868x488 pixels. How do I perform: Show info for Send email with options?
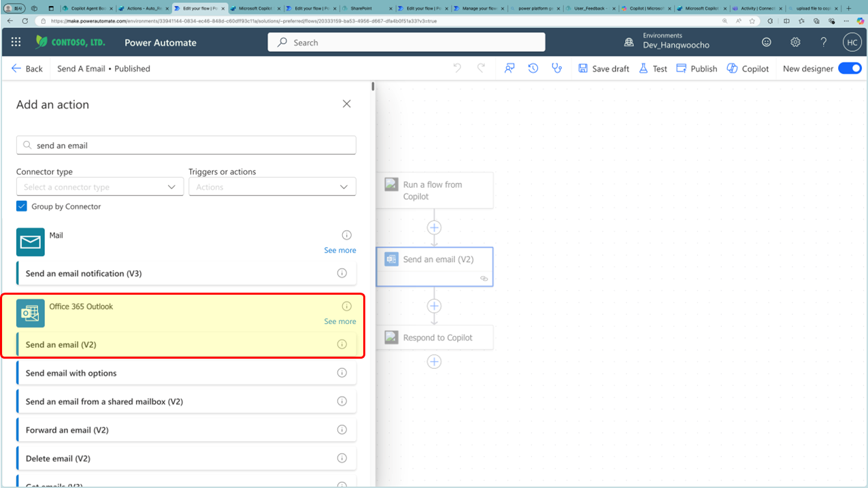tap(342, 373)
